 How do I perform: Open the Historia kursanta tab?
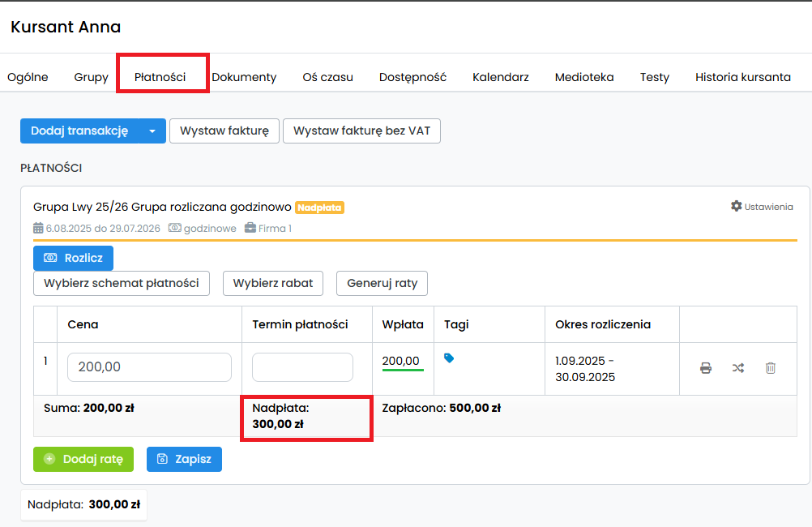point(742,77)
